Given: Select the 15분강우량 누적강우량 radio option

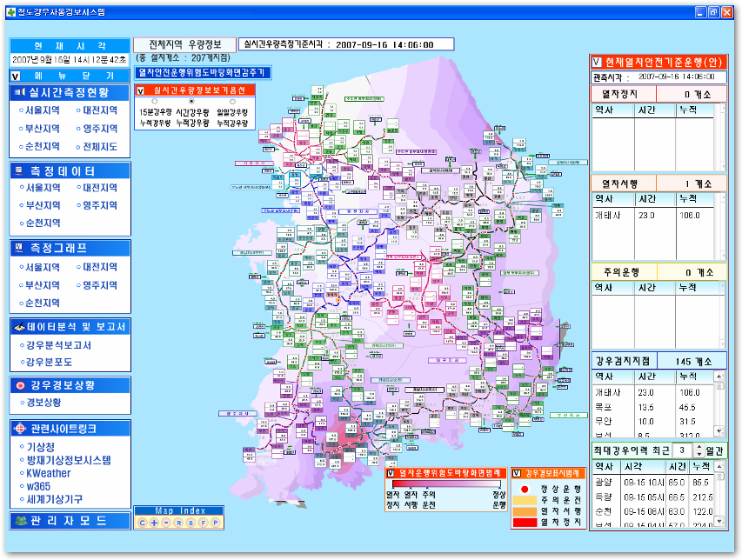Looking at the screenshot, I should click(154, 103).
